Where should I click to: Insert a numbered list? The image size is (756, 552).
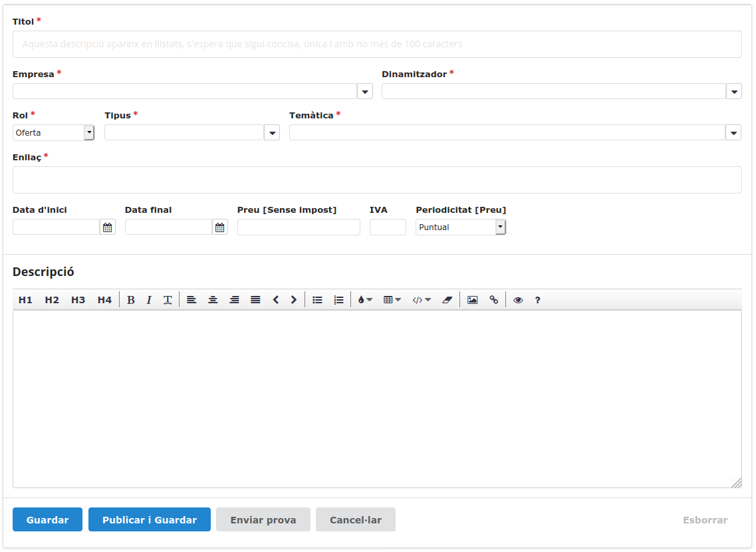click(338, 300)
